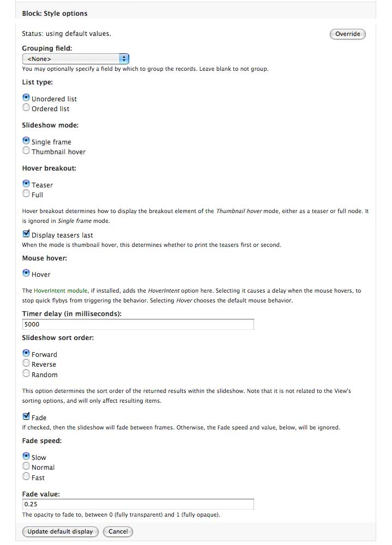Viewport: 392px width, 545px height.
Task: Click the Fade value text field
Action: tap(138, 504)
